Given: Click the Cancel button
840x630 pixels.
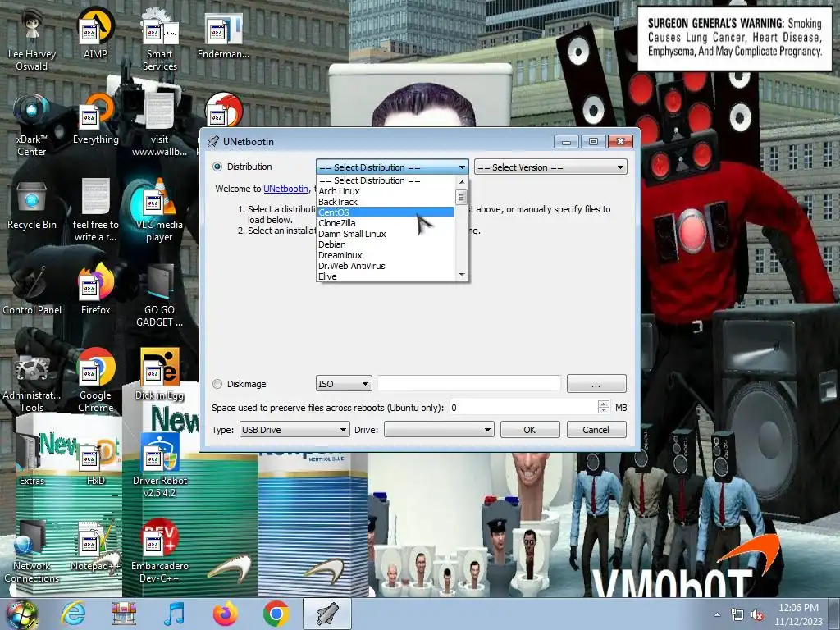Looking at the screenshot, I should point(596,430).
